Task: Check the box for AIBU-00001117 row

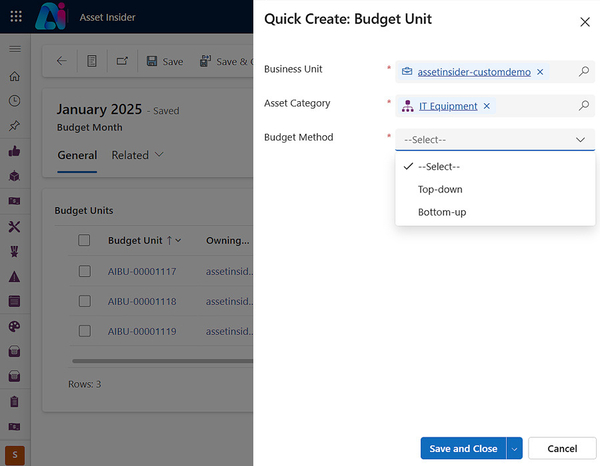Action: 85,271
